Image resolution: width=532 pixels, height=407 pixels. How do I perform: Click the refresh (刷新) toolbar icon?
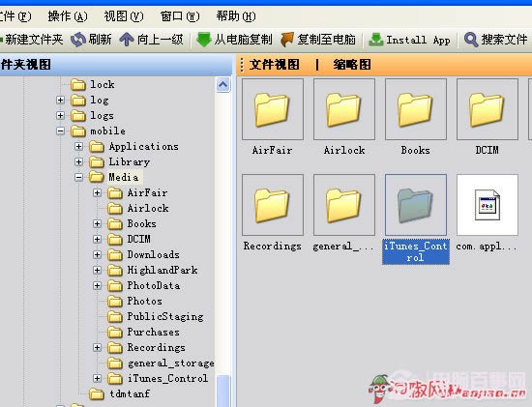click(x=78, y=40)
